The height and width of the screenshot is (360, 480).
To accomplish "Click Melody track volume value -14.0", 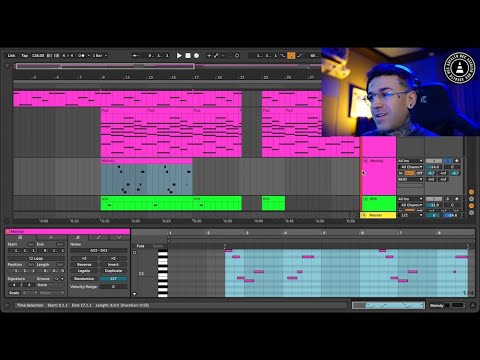I will (434, 167).
